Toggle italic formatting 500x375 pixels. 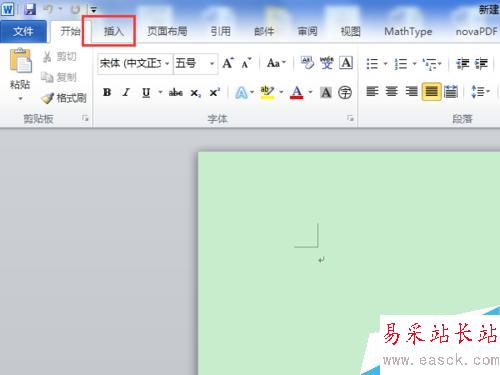(x=126, y=92)
